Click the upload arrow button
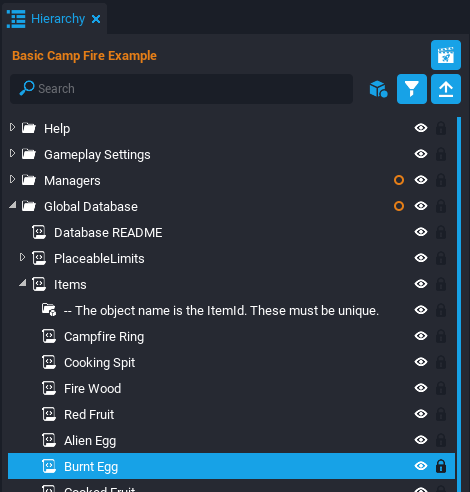This screenshot has height=492, width=470. [446, 89]
